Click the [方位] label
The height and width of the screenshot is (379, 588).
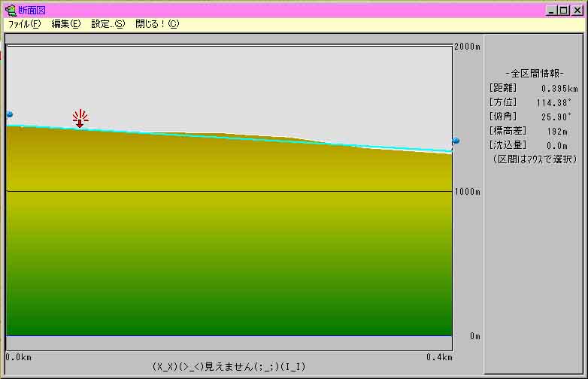coord(503,102)
